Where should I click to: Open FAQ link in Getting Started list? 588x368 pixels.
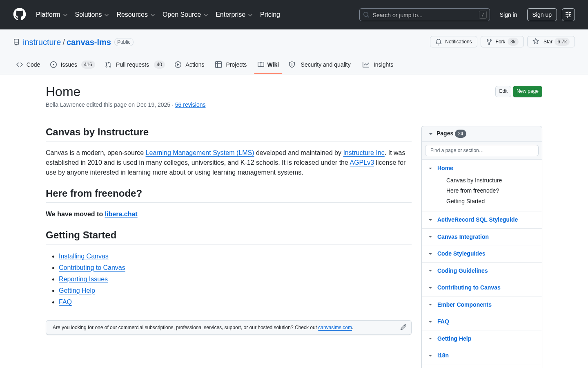pos(65,302)
